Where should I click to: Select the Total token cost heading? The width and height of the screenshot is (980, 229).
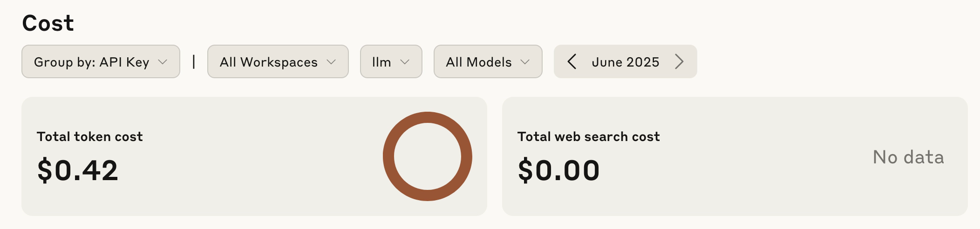89,136
